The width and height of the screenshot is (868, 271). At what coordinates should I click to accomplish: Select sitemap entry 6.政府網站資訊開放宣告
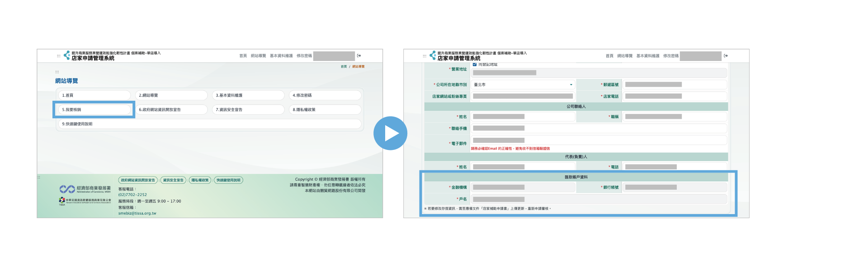[171, 110]
